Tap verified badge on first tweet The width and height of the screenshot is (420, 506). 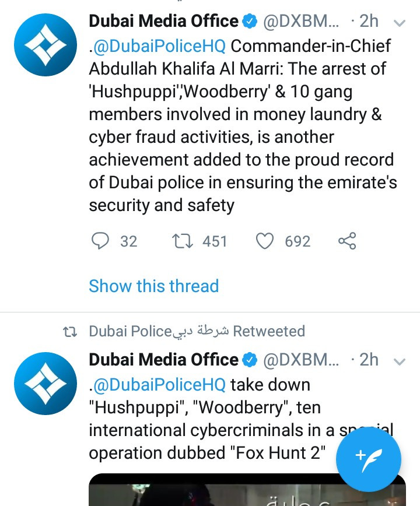[x=250, y=22]
